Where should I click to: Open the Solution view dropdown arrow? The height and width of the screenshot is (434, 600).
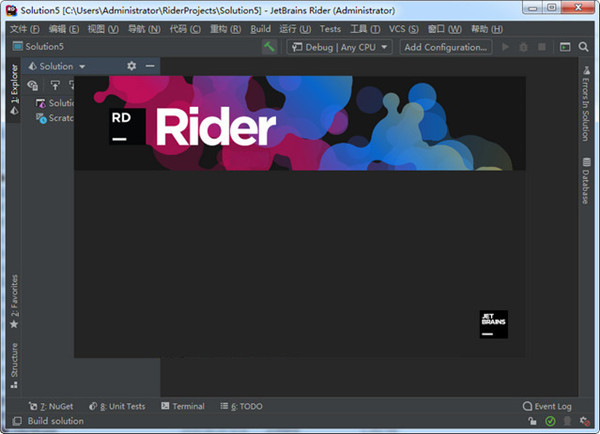[82, 67]
